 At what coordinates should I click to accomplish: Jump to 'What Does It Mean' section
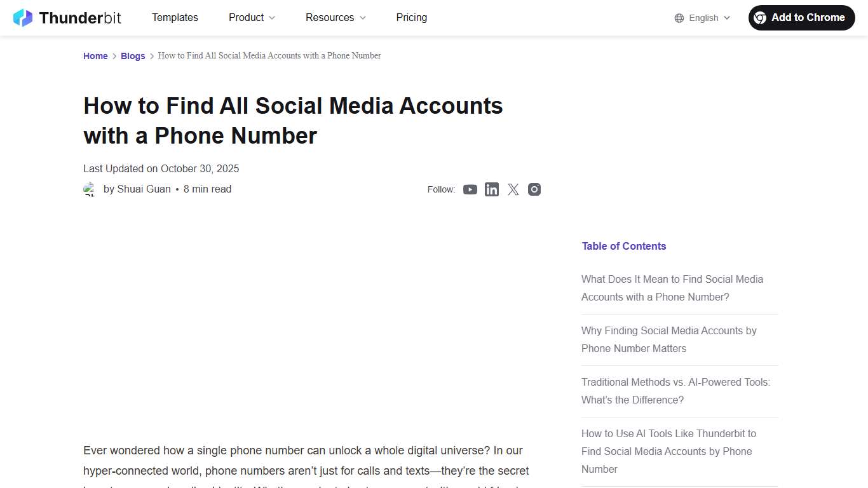(x=672, y=288)
